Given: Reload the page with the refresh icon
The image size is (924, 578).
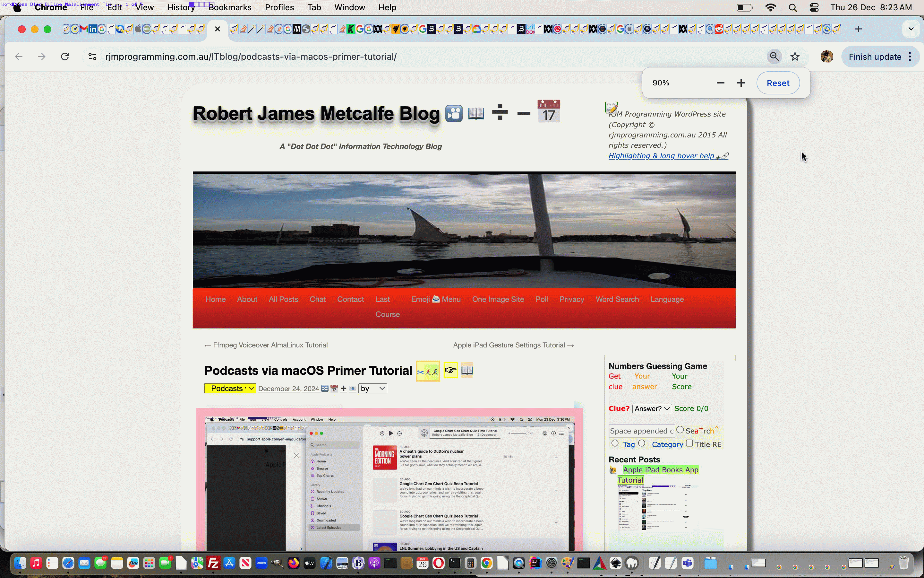Looking at the screenshot, I should pyautogui.click(x=65, y=57).
